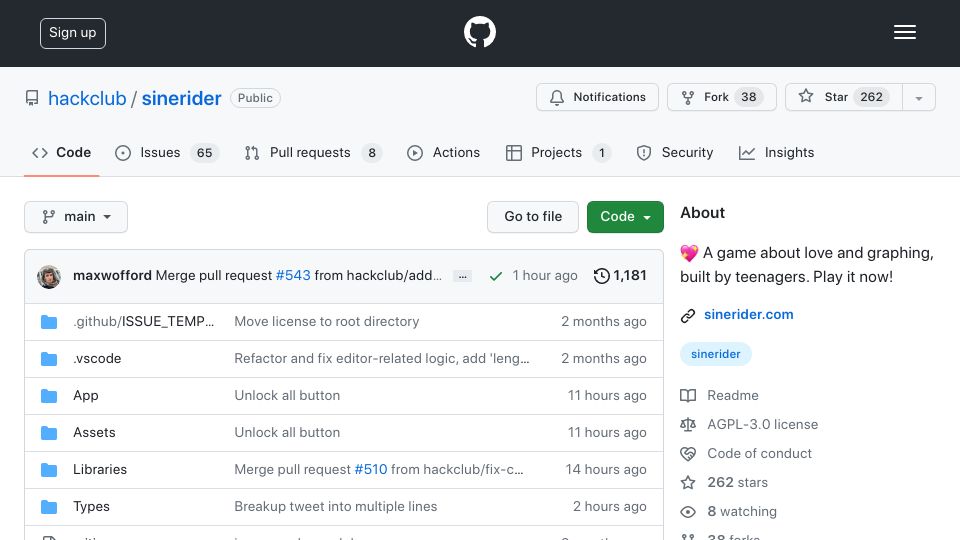Screen dimensions: 960x540
Task: View the 8 watching link
Action: tap(741, 511)
